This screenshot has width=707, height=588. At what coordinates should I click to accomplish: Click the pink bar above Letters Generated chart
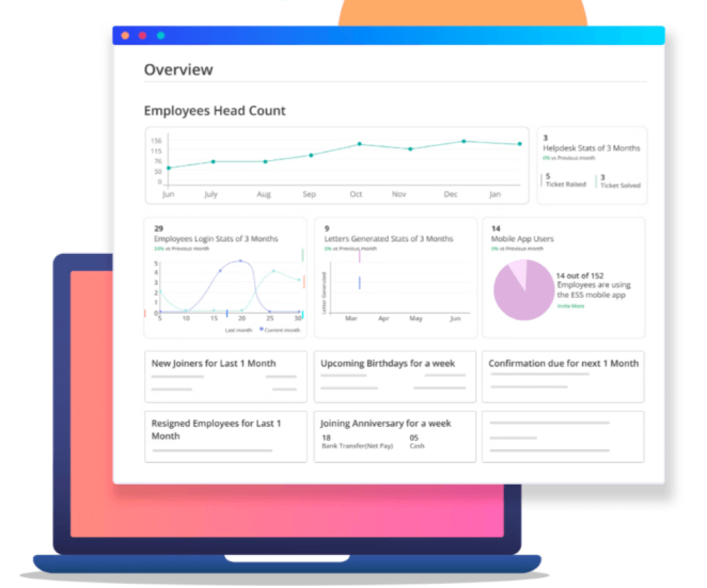360,255
